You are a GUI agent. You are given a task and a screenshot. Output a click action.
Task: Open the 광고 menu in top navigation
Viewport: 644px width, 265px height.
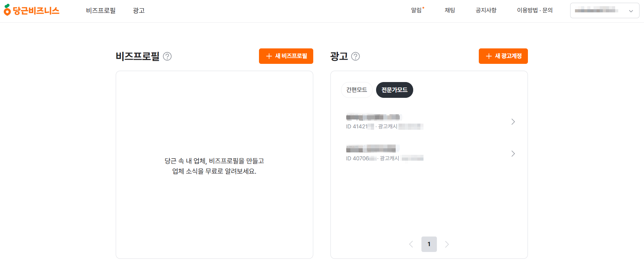pyautogui.click(x=139, y=11)
